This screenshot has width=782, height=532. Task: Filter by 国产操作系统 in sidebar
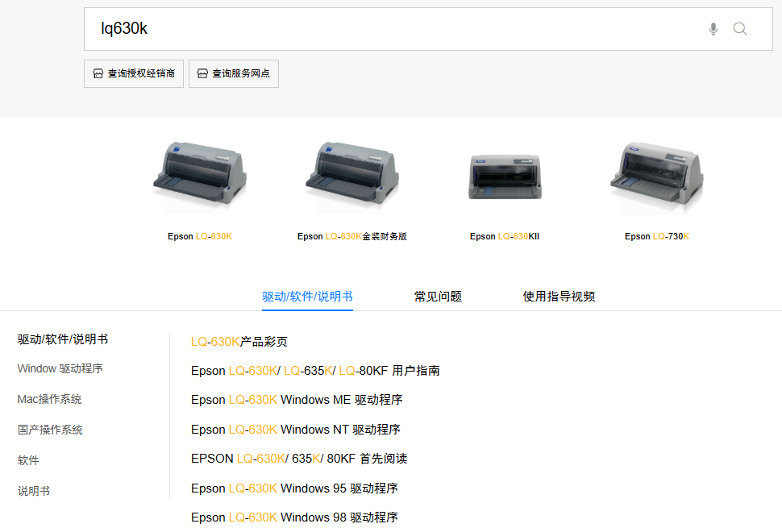coord(50,430)
